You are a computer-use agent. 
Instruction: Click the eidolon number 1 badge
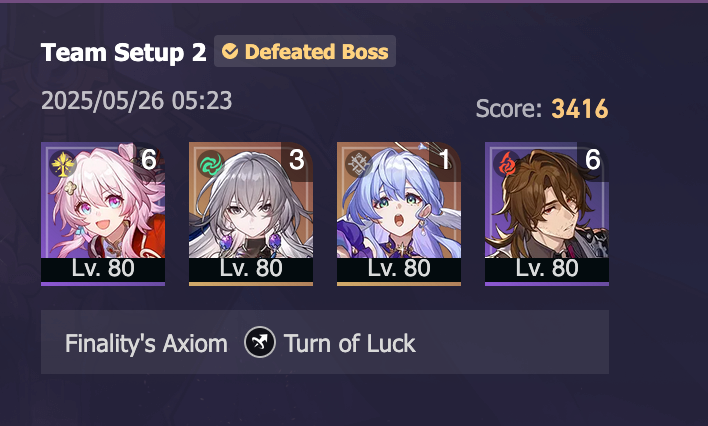[445, 160]
